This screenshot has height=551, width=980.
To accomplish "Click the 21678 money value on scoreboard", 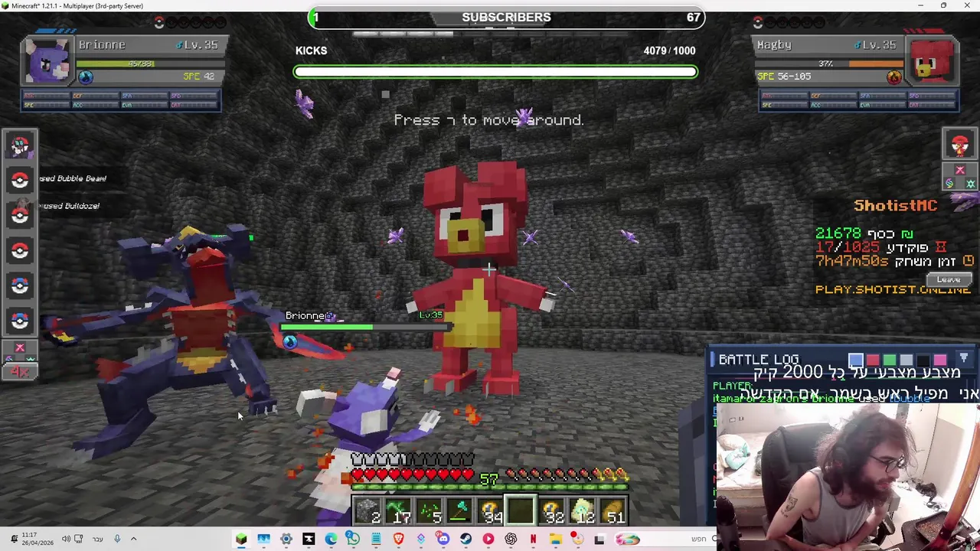I will point(838,233).
